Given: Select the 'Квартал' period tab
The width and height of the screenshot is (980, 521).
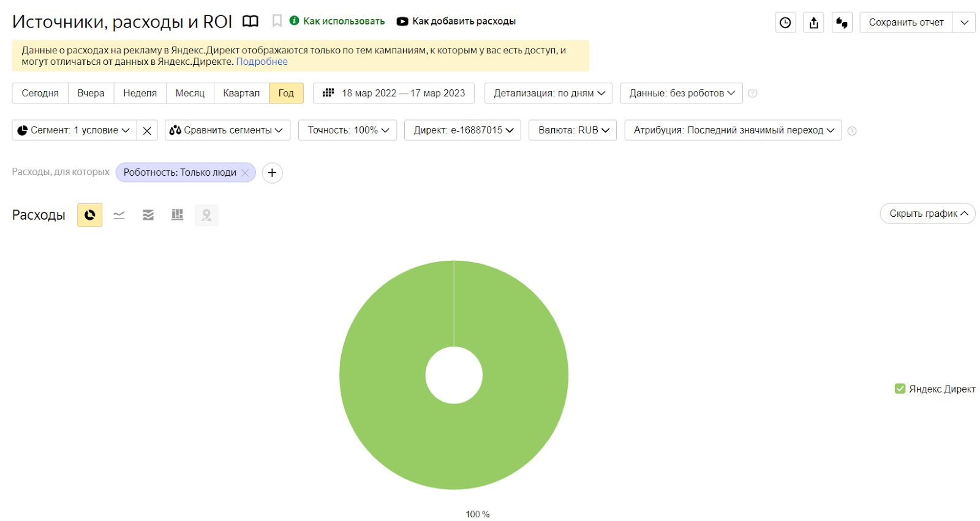Looking at the screenshot, I should coord(241,93).
